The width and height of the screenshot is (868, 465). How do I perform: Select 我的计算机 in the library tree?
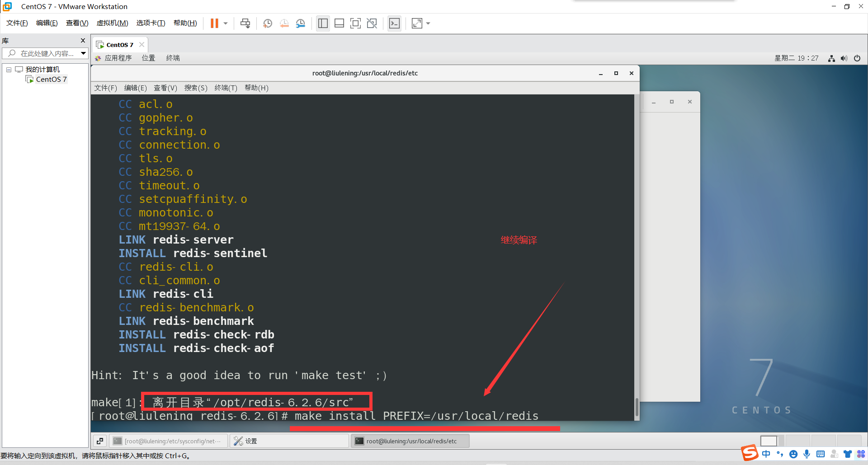42,69
